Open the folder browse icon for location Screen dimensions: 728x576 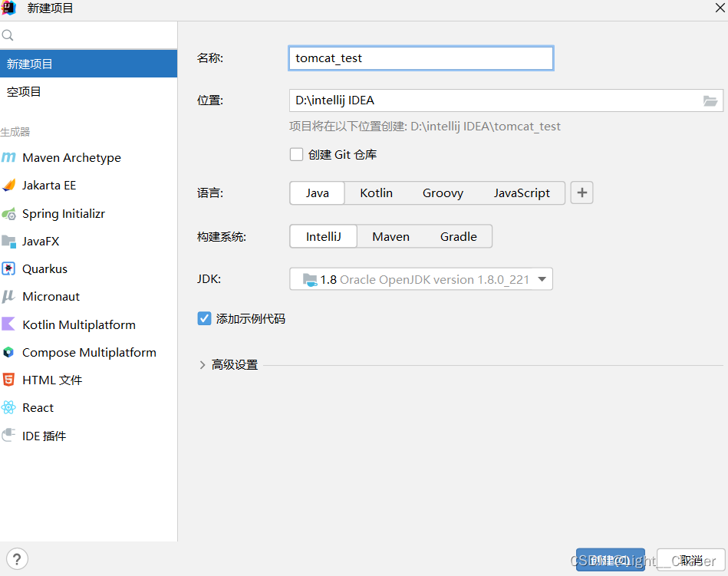[710, 100]
